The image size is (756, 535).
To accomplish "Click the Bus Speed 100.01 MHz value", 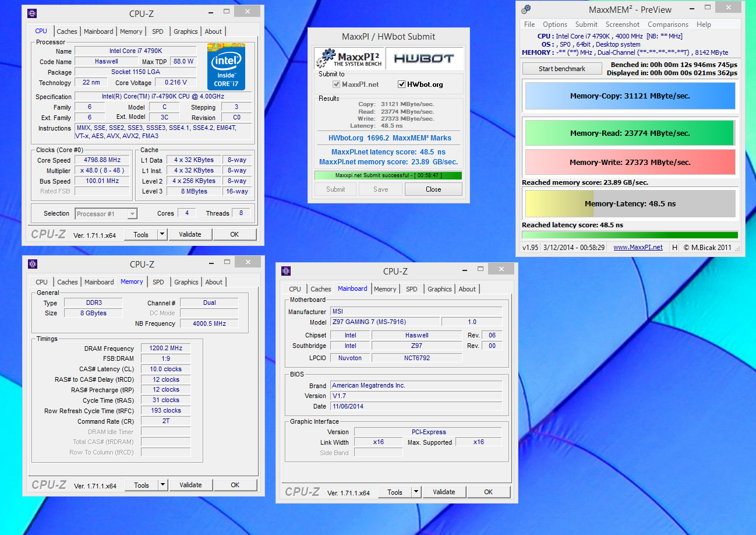I will [102, 181].
